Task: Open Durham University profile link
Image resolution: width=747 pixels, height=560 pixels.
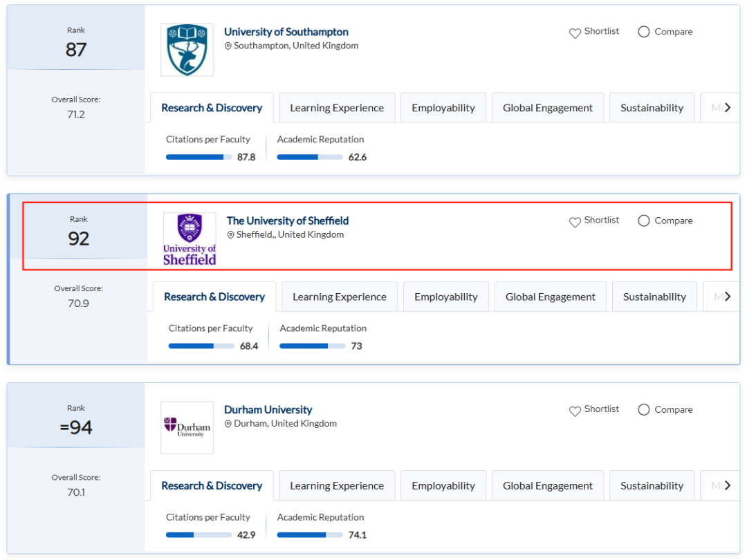Action: tap(268, 409)
